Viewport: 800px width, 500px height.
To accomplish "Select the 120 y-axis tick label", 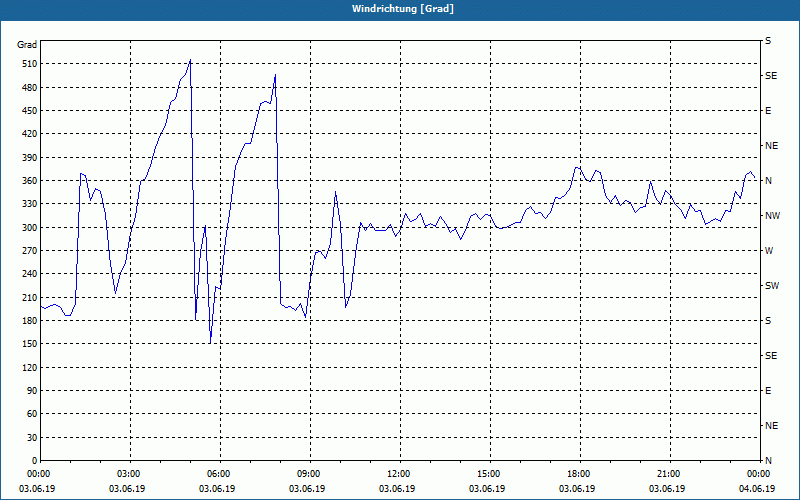I will pos(30,367).
